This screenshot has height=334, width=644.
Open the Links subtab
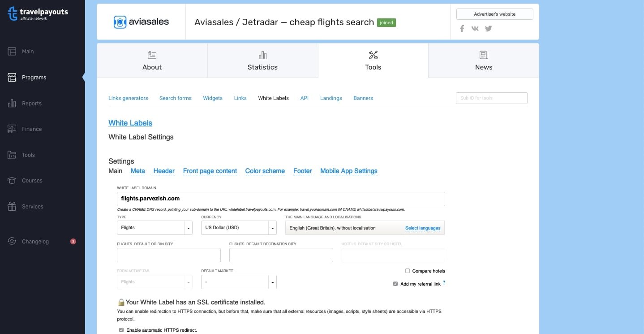pos(240,98)
